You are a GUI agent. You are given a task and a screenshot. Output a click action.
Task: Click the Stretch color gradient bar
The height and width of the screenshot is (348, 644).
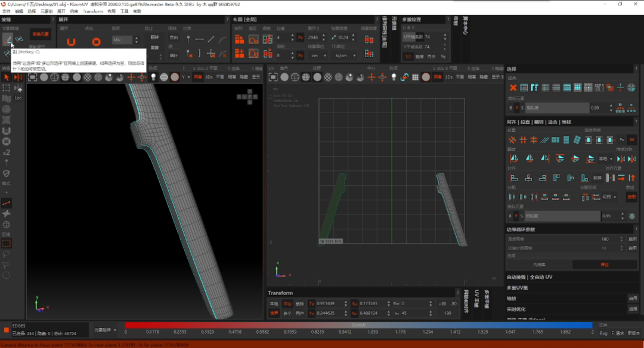click(358, 325)
